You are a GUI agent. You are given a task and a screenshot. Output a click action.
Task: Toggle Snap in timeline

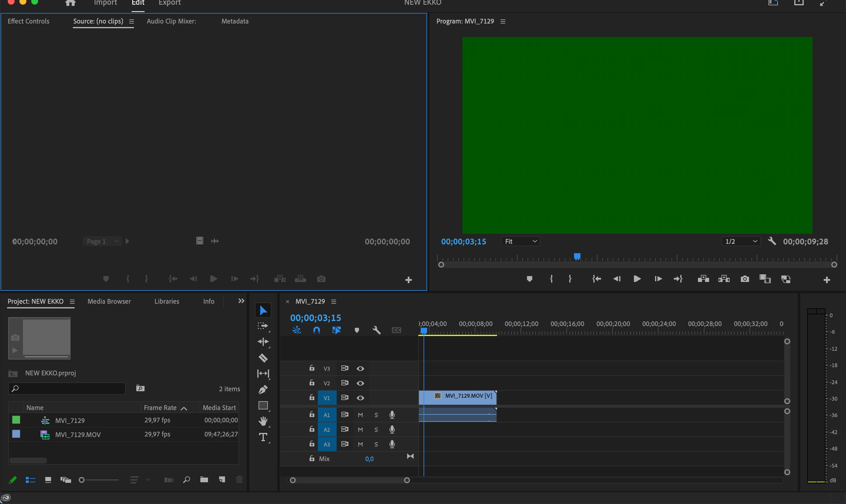click(317, 330)
